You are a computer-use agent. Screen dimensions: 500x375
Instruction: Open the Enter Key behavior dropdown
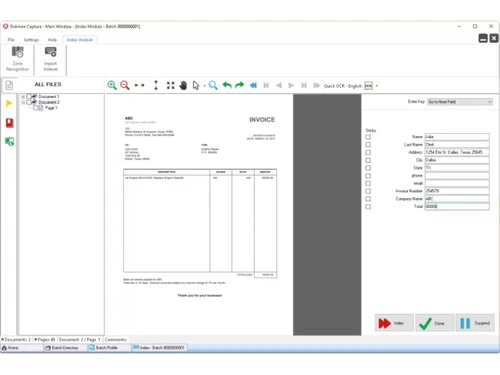click(x=460, y=102)
